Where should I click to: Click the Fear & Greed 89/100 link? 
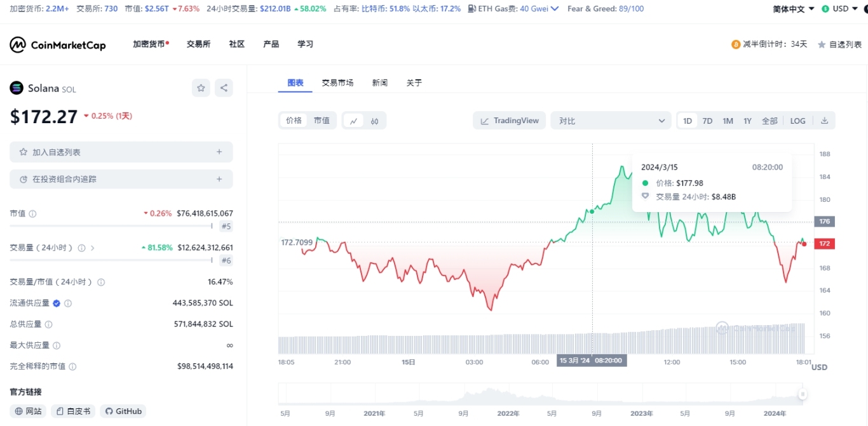pyautogui.click(x=606, y=9)
